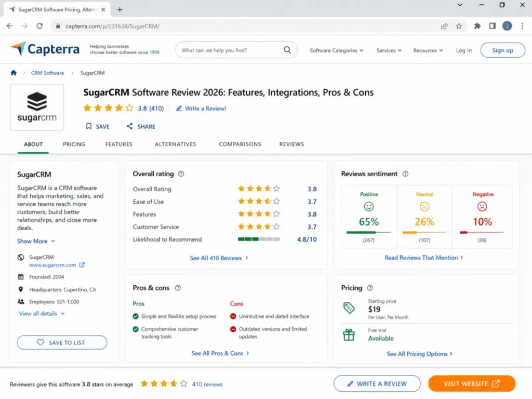Click the free trial gift icon
This screenshot has width=532, height=399.
[349, 335]
